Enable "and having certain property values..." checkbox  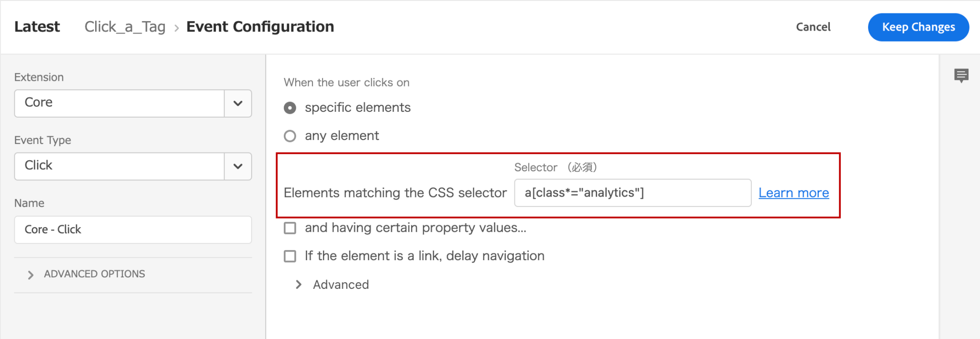(290, 228)
